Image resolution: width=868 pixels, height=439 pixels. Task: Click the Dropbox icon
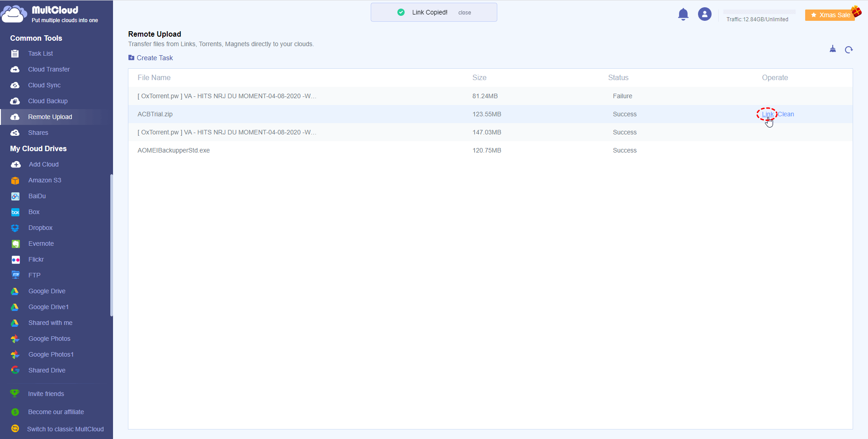point(15,228)
